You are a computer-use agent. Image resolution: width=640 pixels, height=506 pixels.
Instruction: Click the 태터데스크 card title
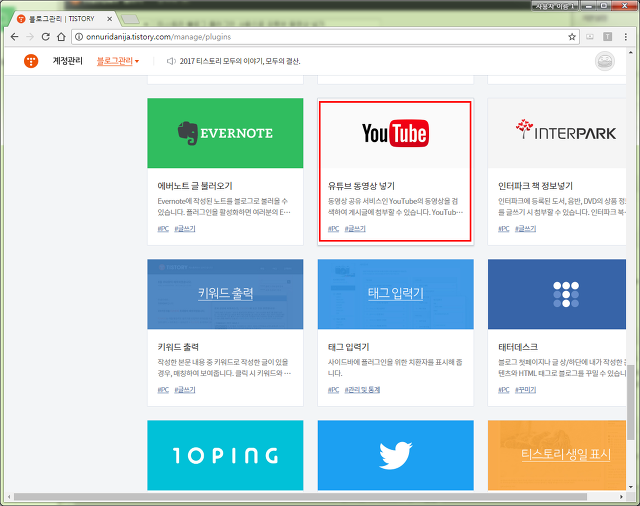[518, 347]
